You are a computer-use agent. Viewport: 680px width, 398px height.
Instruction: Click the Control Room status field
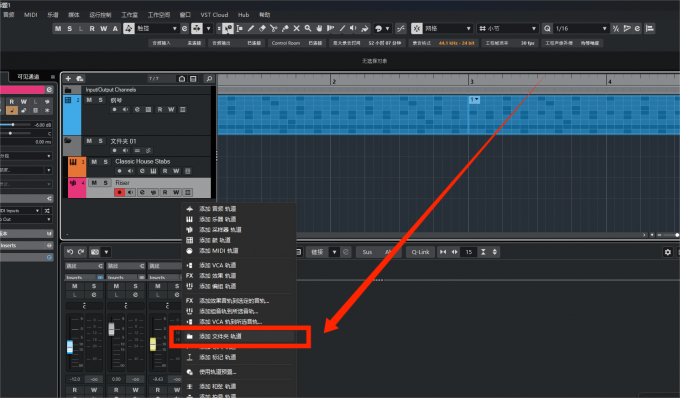pyautogui.click(x=297, y=43)
